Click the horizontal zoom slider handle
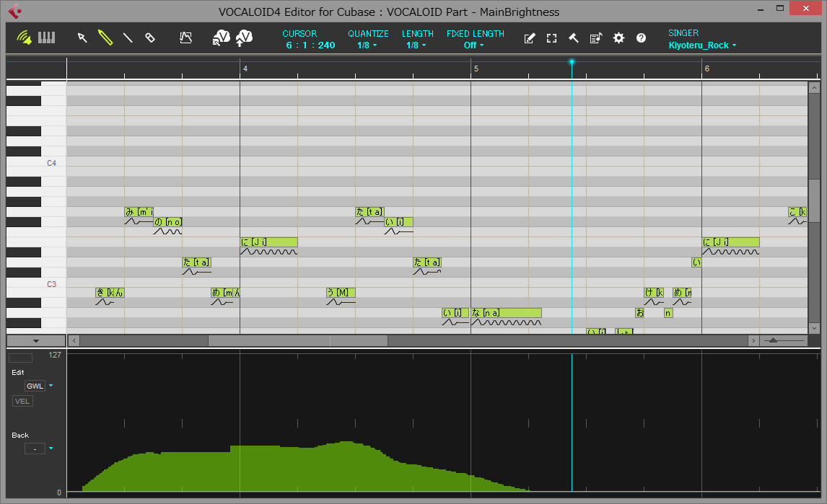Screen dimensions: 827x504 (773, 340)
